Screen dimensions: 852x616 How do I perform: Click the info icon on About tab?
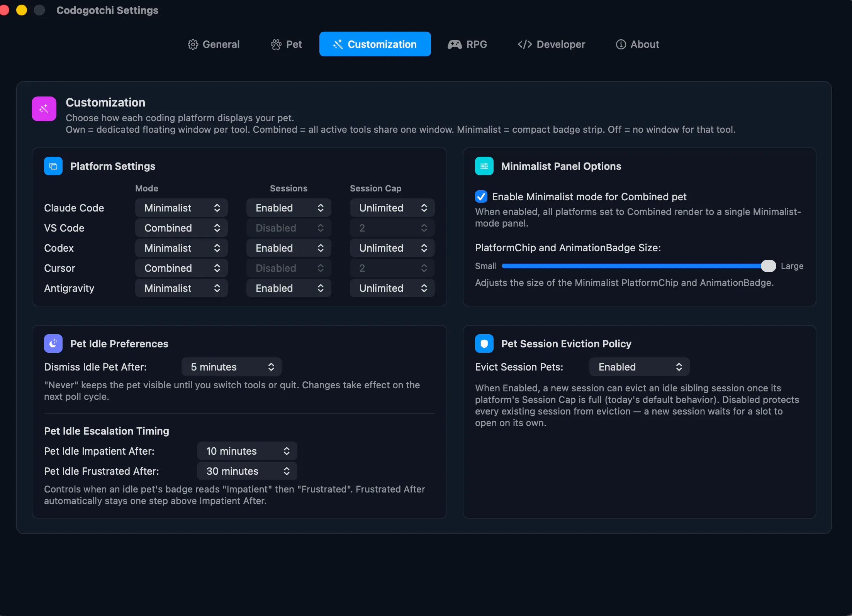point(621,44)
